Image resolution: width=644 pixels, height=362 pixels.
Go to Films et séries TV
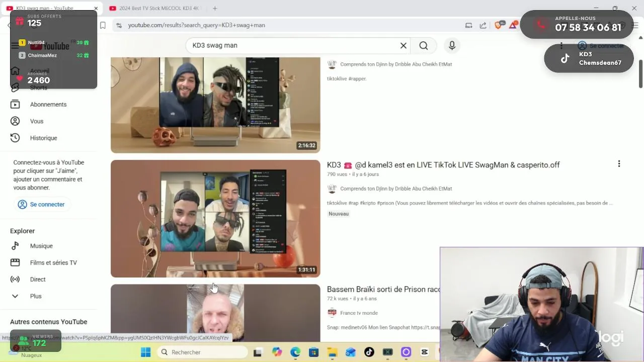[53, 262]
